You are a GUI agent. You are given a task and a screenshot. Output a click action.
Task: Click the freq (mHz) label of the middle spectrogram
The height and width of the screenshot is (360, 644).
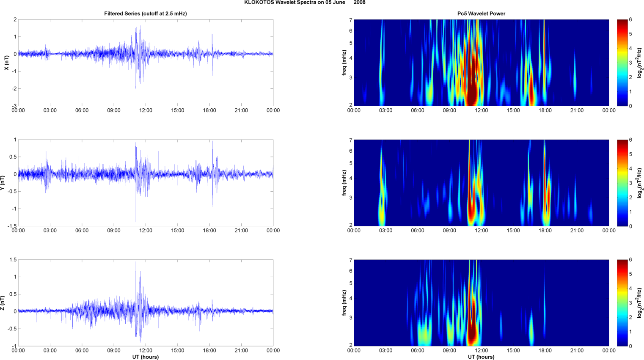click(344, 183)
